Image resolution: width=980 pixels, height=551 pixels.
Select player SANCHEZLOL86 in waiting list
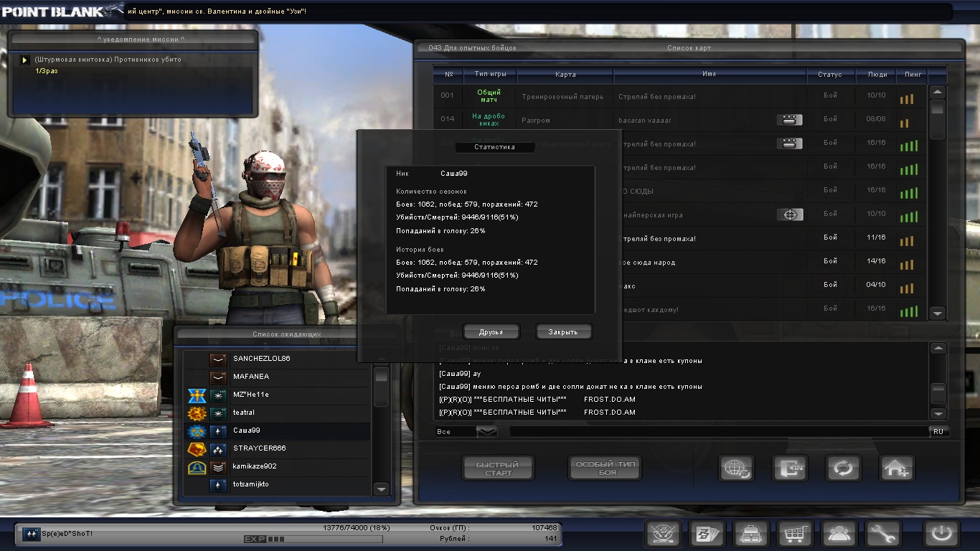coord(278,359)
